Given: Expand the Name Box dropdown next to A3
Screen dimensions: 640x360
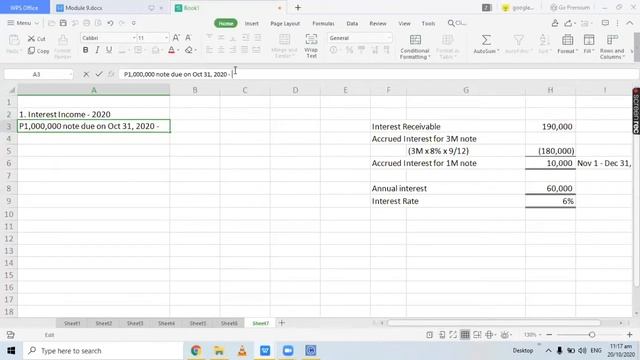Looking at the screenshot, I should tap(71, 74).
